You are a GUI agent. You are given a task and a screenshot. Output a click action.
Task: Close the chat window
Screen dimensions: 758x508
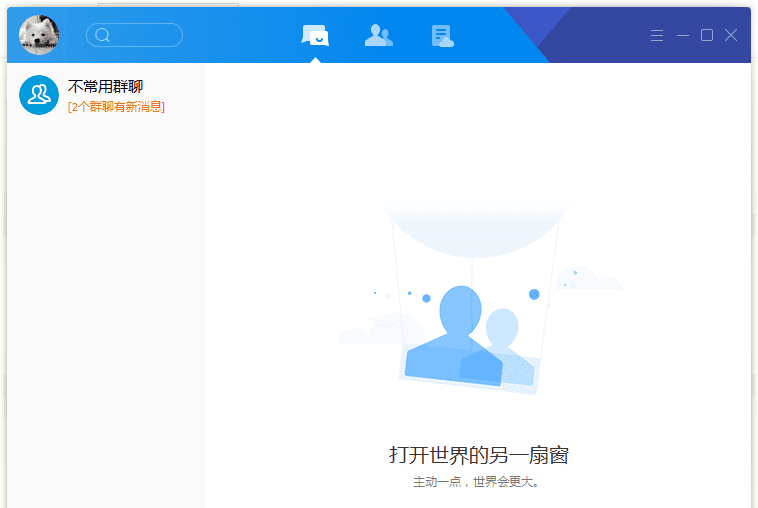[x=731, y=35]
